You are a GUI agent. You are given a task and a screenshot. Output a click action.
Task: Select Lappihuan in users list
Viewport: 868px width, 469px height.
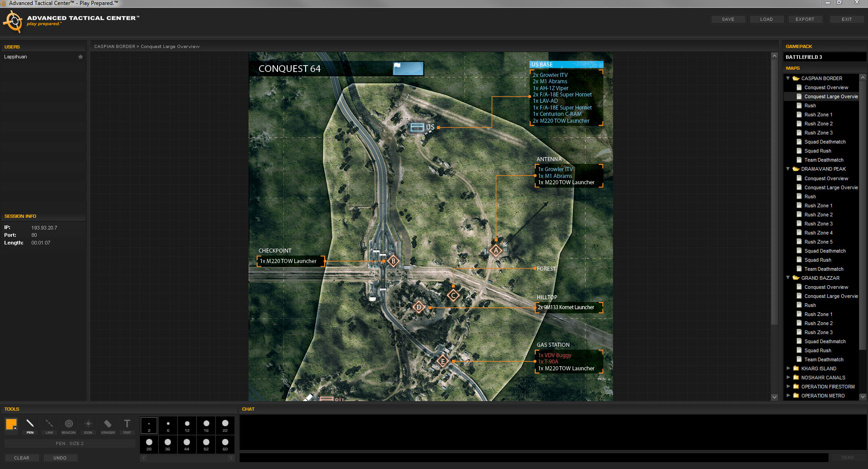(16, 57)
